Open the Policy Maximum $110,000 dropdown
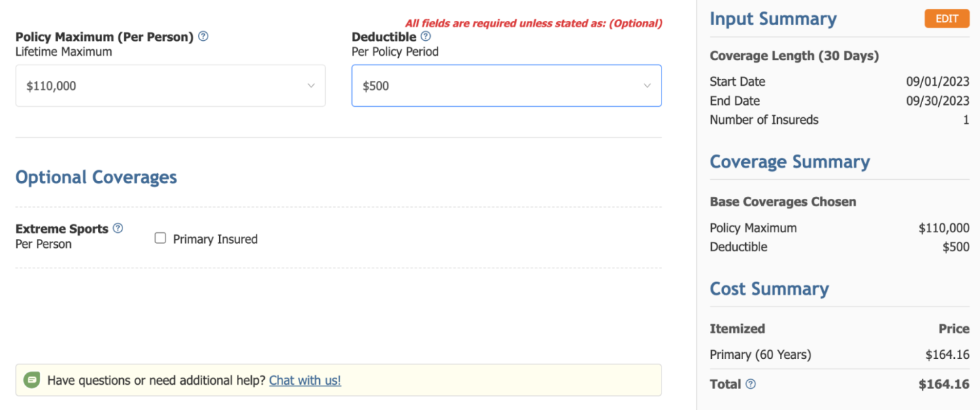This screenshot has height=410, width=980. pyautogui.click(x=170, y=86)
